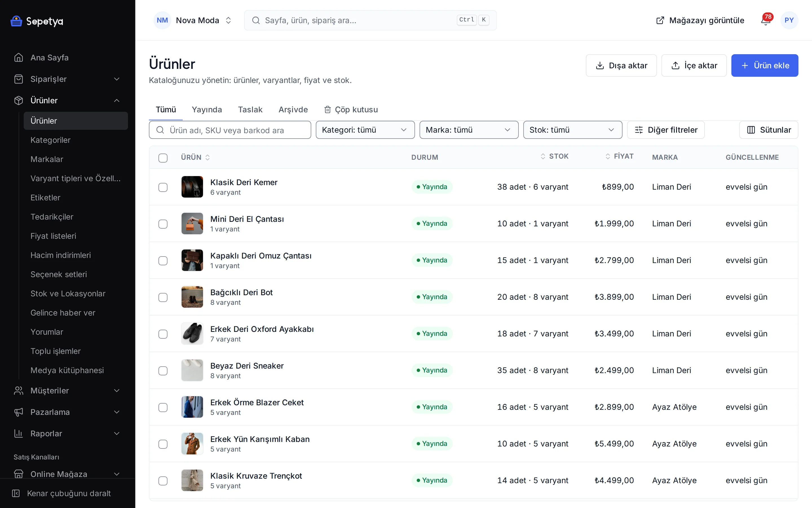Toggle the select-all header checkbox
The image size is (812, 508).
tap(163, 158)
